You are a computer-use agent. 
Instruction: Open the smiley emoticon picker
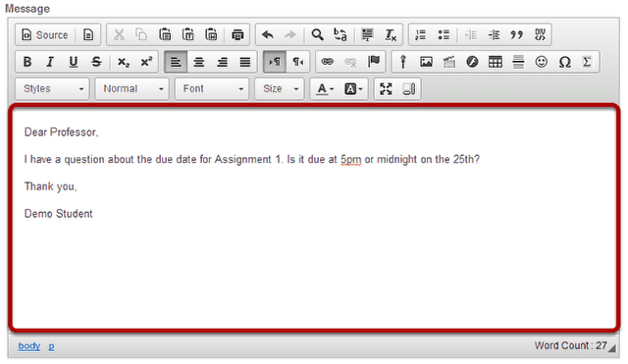pos(541,62)
